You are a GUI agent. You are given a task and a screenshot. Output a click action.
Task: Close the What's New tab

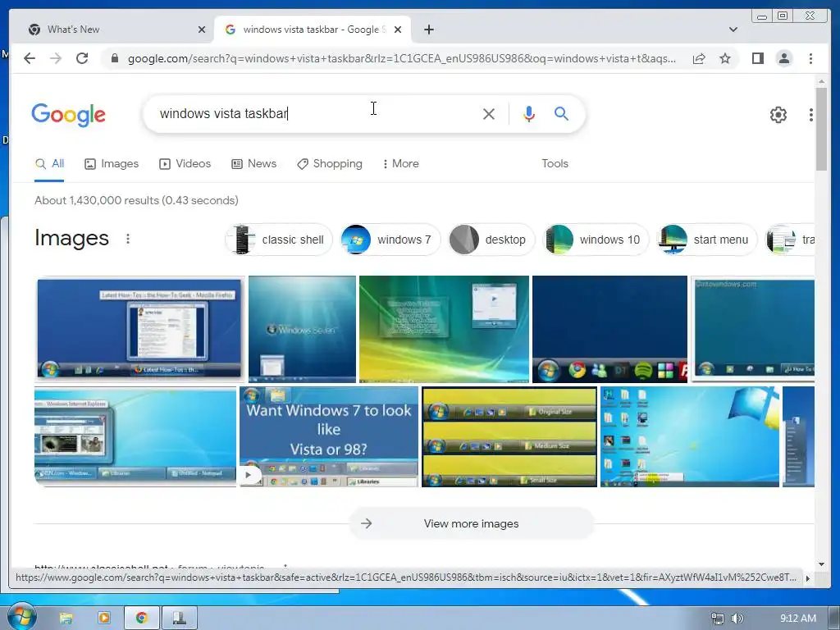(x=202, y=30)
